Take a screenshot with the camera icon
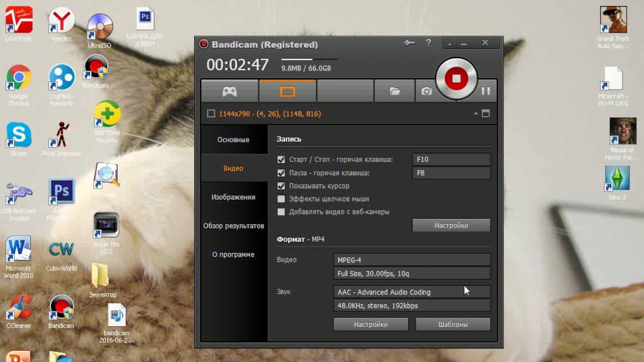 (x=427, y=91)
